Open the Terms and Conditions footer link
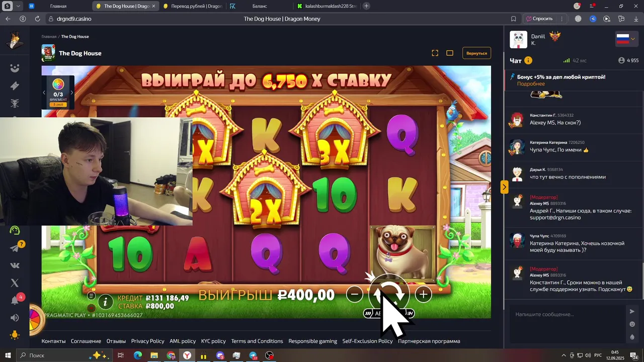This screenshot has width=644, height=362. (257, 341)
